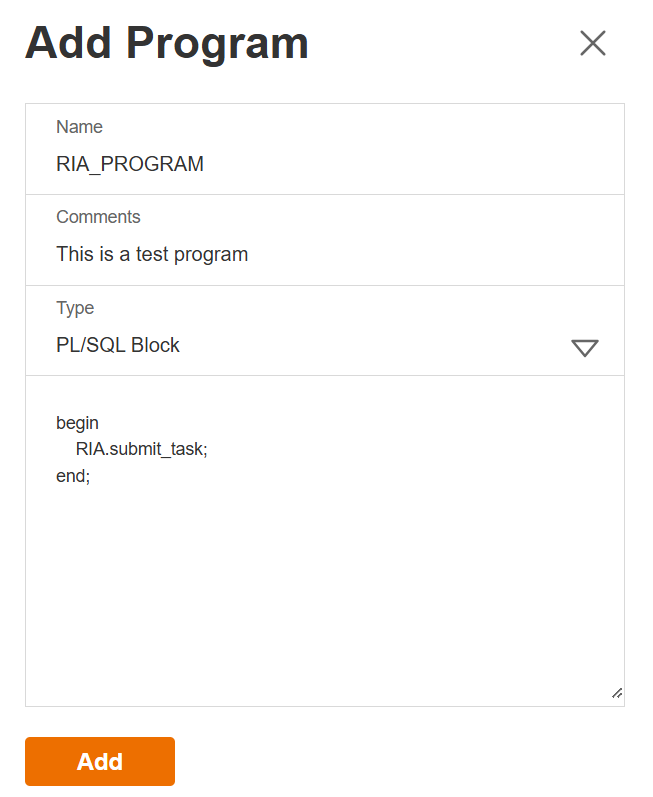
Task: Click the 'begin' line in code
Action: coord(78,423)
